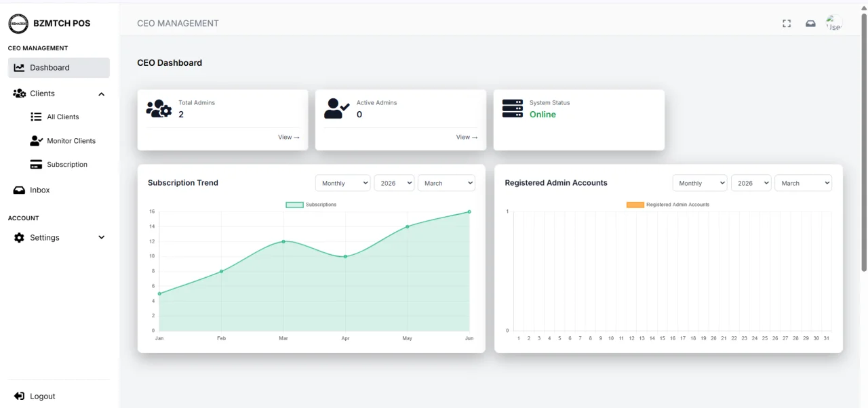The height and width of the screenshot is (408, 868).
Task: Open Registered Admin Accounts 2026 year dropdown
Action: click(x=751, y=183)
